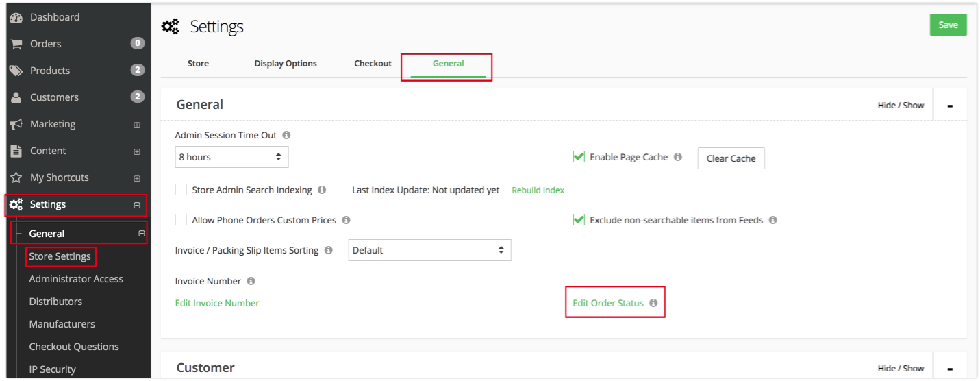Viewport: 980px width, 381px height.
Task: Open the Marketing megaphone icon
Action: [x=16, y=124]
